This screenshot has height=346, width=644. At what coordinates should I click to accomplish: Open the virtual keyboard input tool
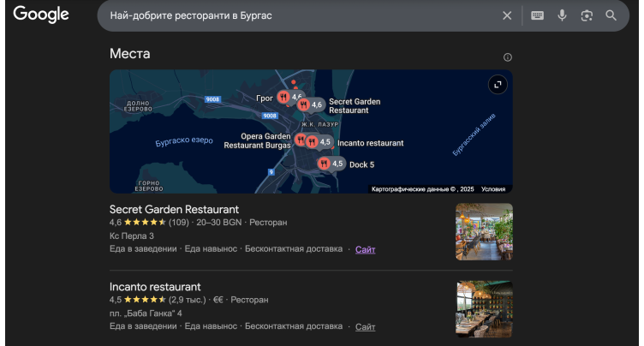click(537, 15)
